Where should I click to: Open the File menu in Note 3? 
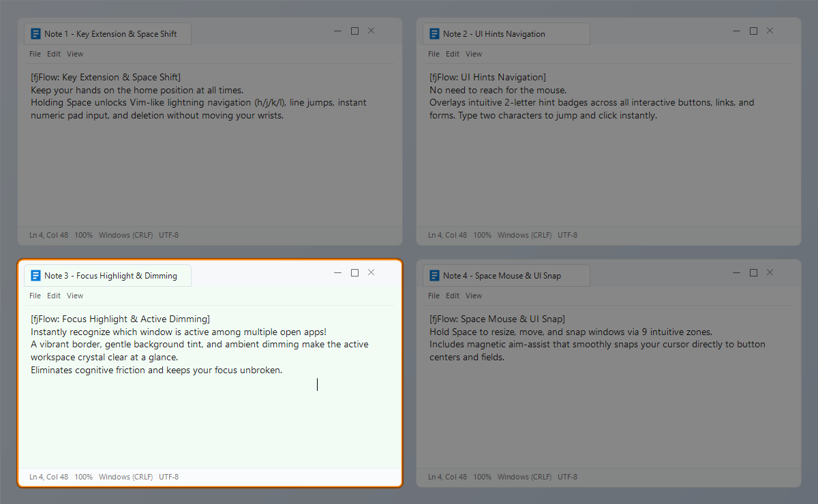point(35,296)
